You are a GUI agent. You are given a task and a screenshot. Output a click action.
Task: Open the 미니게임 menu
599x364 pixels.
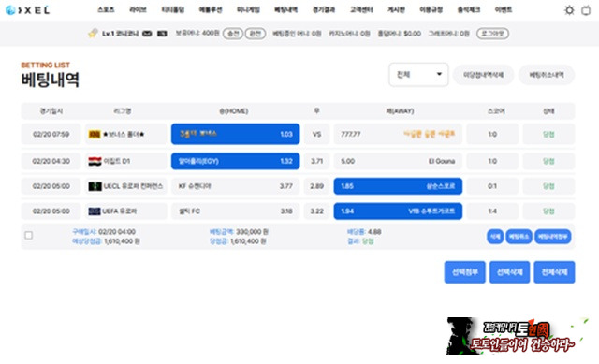tap(248, 10)
